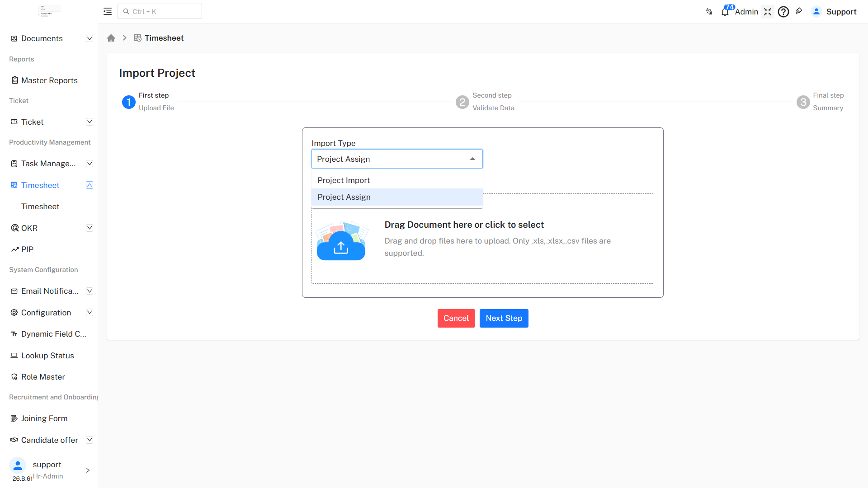Viewport: 868px width, 488px height.
Task: Click the Joining Form icon
Action: coord(14,418)
